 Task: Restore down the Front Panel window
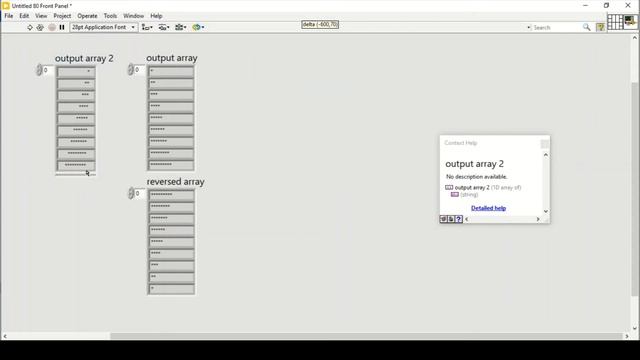(607, 6)
